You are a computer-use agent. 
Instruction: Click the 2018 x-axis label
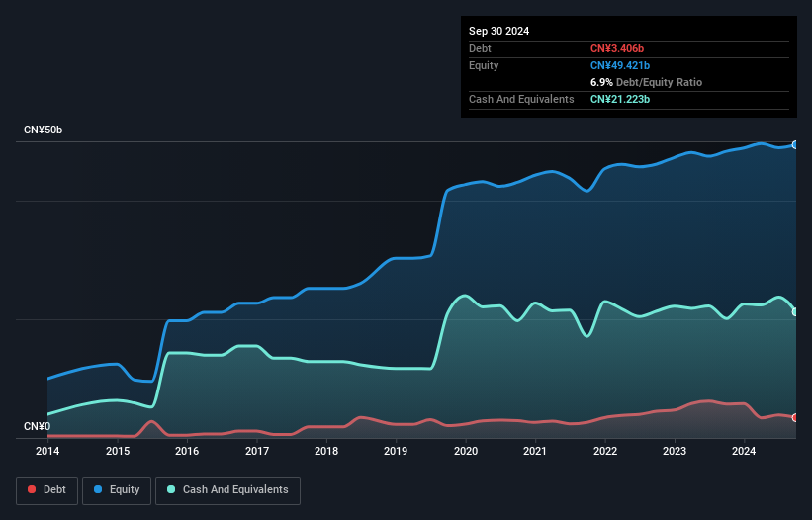[x=326, y=451]
